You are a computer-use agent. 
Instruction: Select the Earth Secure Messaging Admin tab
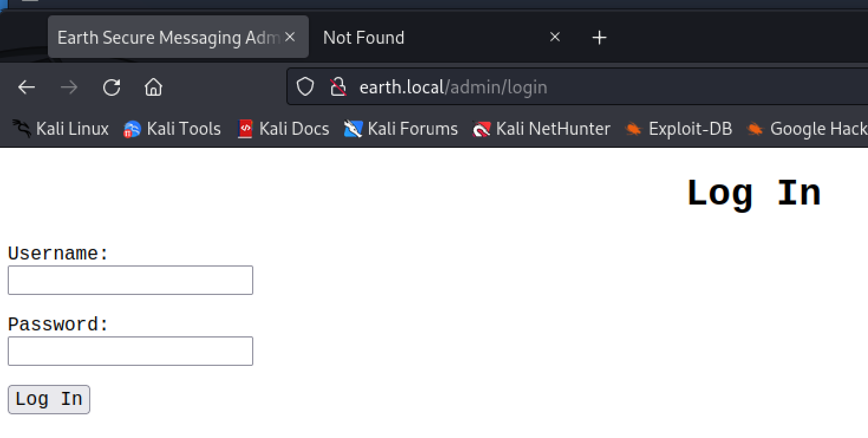(168, 38)
